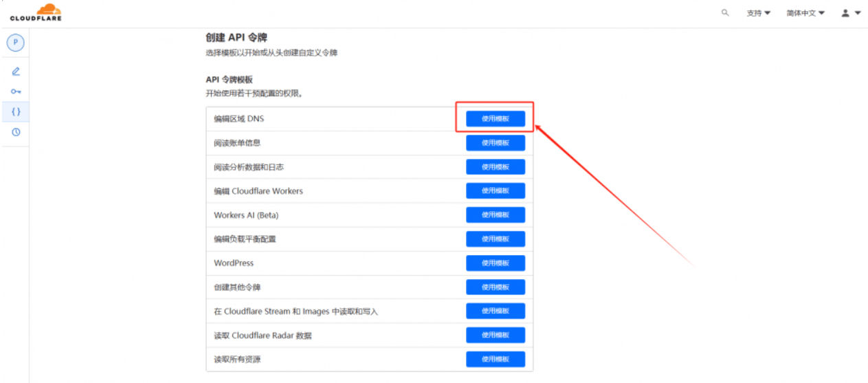This screenshot has height=383, width=868.
Task: Click the 创建其他令牌 row text
Action: 237,287
